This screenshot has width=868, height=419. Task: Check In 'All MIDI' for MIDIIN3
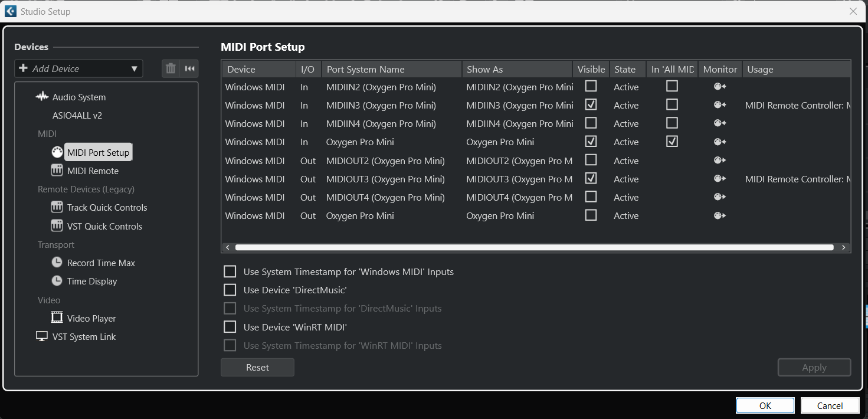click(672, 104)
